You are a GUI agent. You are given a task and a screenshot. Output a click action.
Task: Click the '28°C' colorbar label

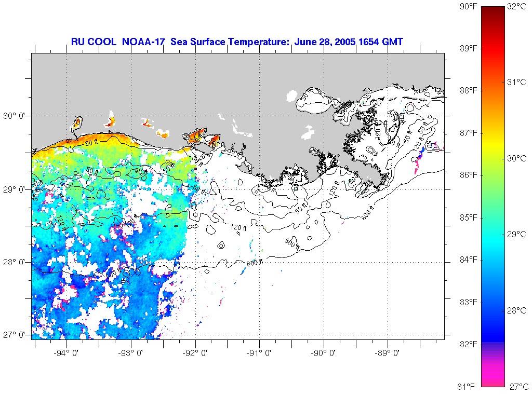point(517,310)
